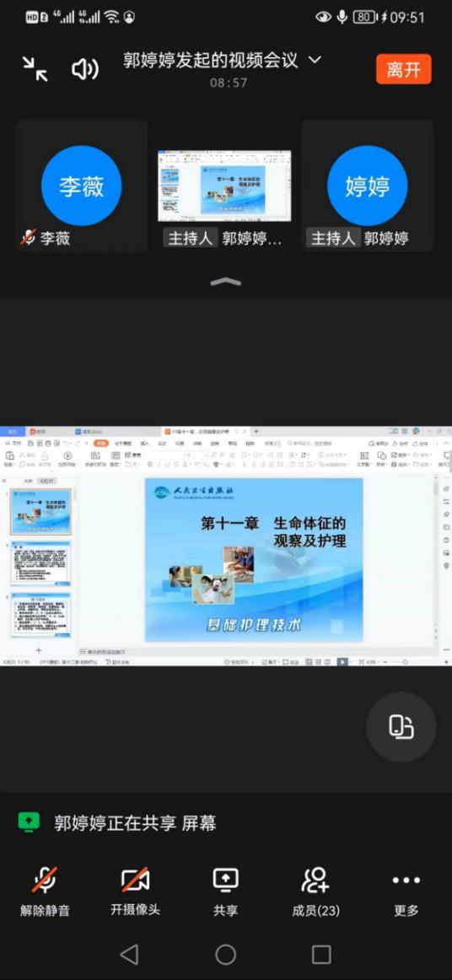452x980 pixels.
Task: Tap the rotate screen floating button
Action: 401,727
